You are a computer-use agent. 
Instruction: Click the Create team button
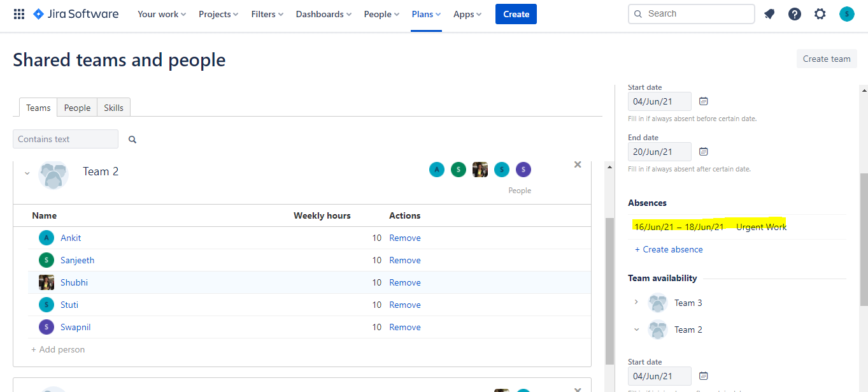tap(827, 59)
